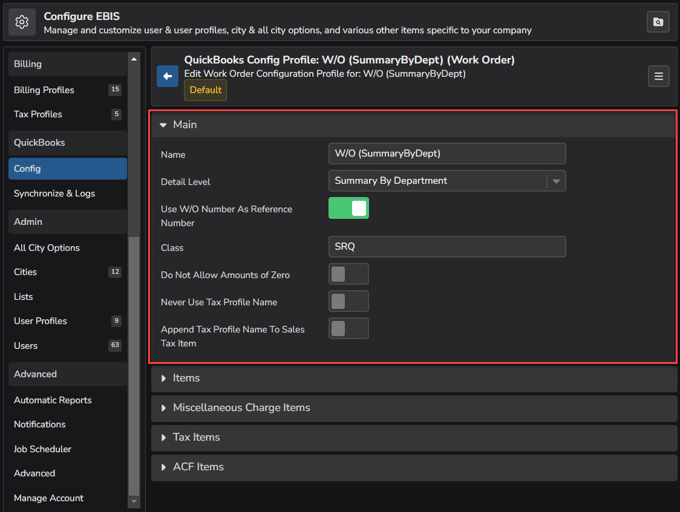Select Billing Profiles in sidebar
This screenshot has width=680, height=512.
[44, 90]
